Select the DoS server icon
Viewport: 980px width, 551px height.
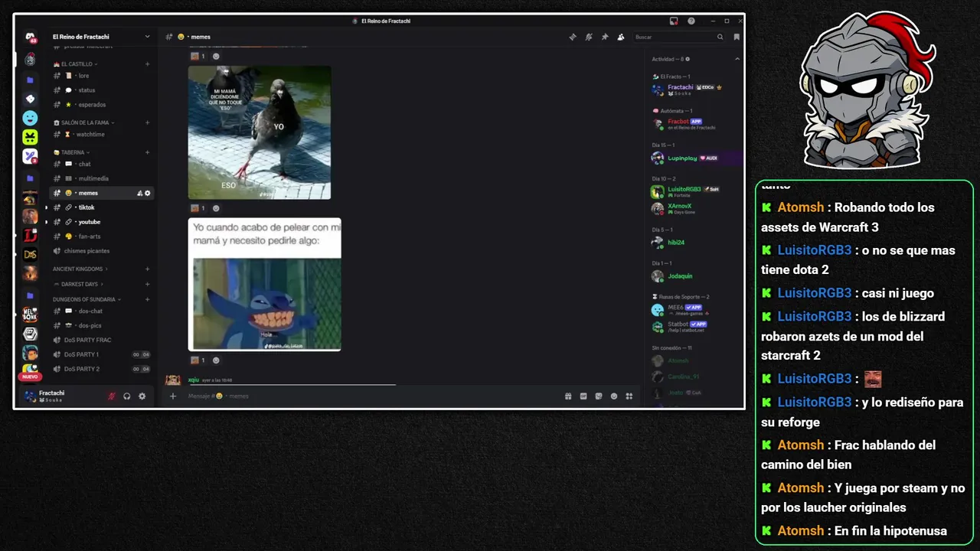(x=30, y=254)
